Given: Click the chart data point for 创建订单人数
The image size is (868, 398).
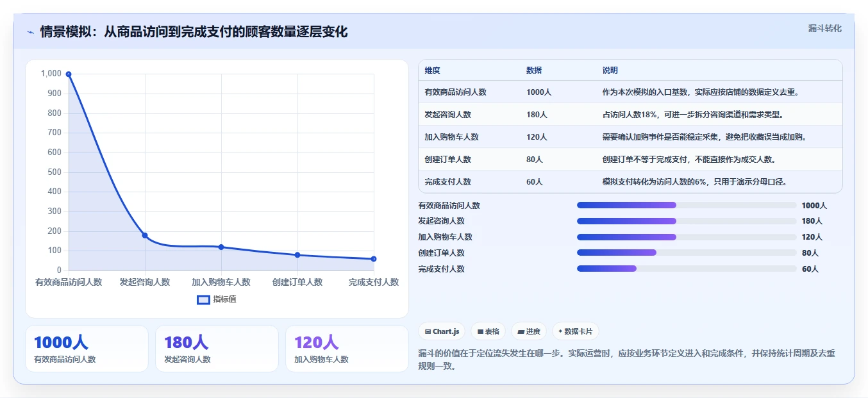Looking at the screenshot, I should coord(297,255).
